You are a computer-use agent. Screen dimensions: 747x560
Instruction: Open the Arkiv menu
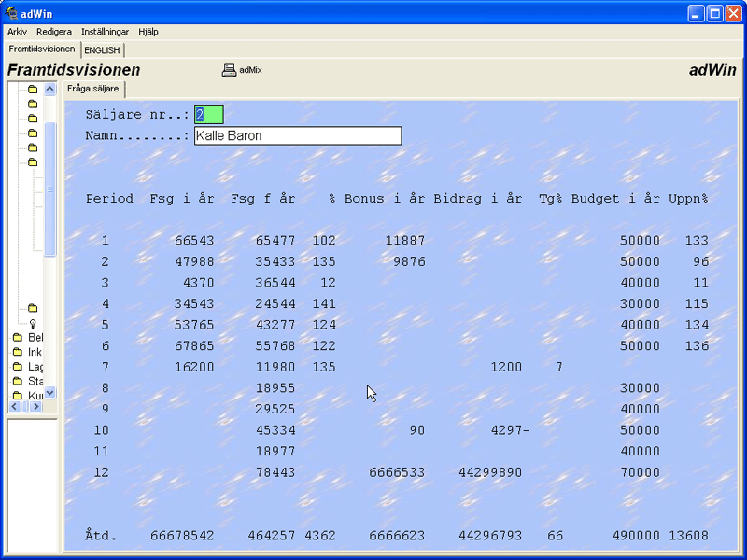17,32
